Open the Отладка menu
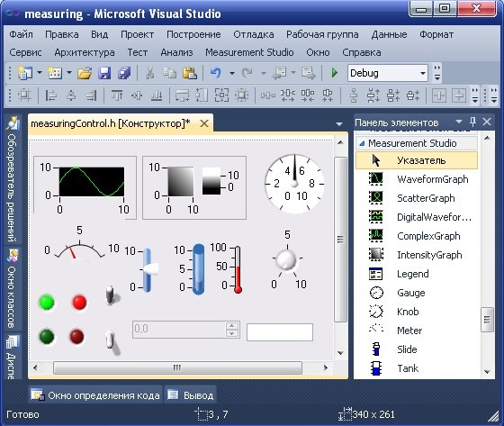The height and width of the screenshot is (426, 504). point(254,34)
